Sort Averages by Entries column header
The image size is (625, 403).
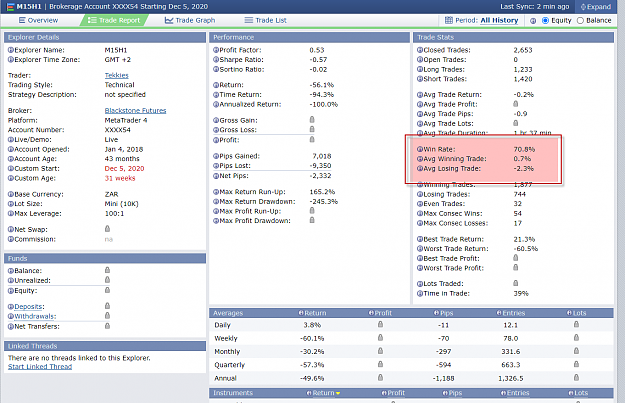(x=511, y=313)
